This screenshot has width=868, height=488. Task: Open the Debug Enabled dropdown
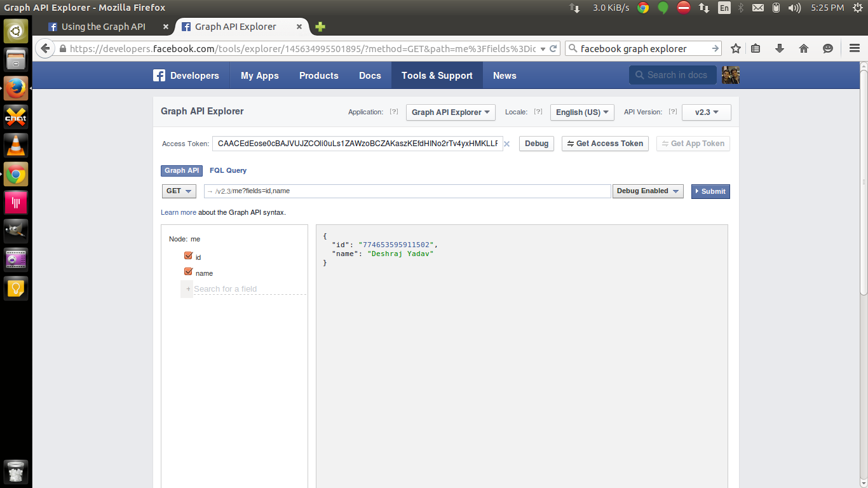point(648,191)
